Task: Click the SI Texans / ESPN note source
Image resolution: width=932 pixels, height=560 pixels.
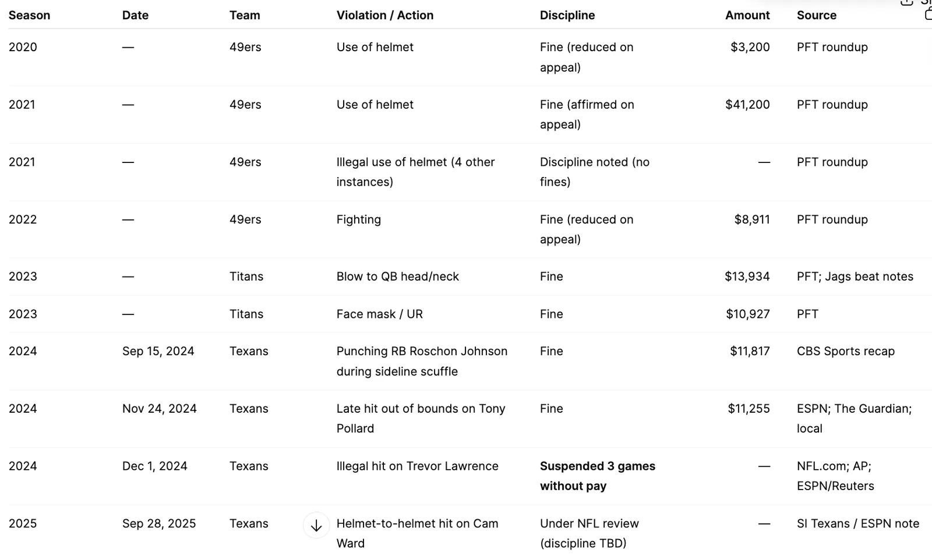Action: [858, 524]
